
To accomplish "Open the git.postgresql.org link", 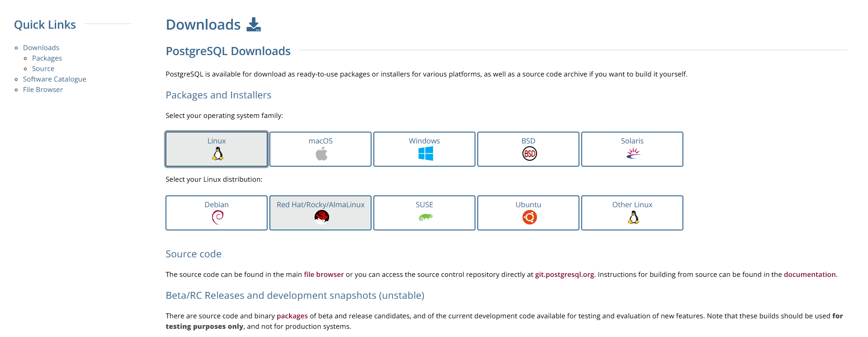I will click(x=564, y=274).
